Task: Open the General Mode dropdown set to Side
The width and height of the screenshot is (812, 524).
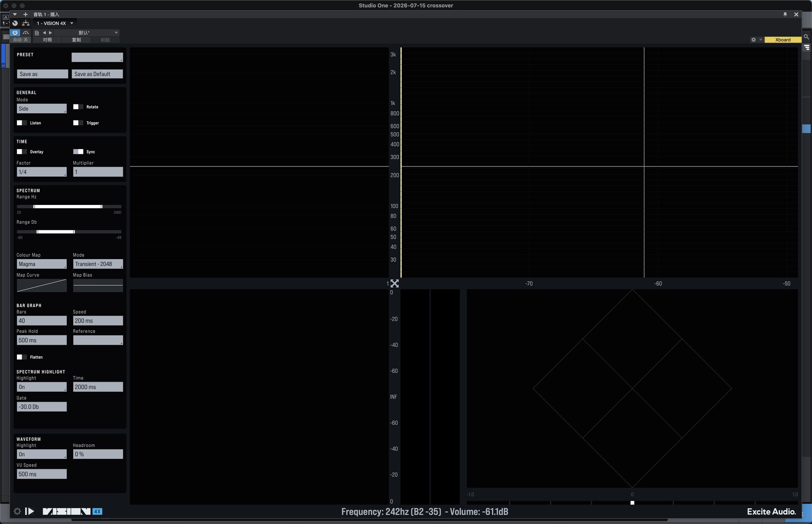Action: (41, 109)
